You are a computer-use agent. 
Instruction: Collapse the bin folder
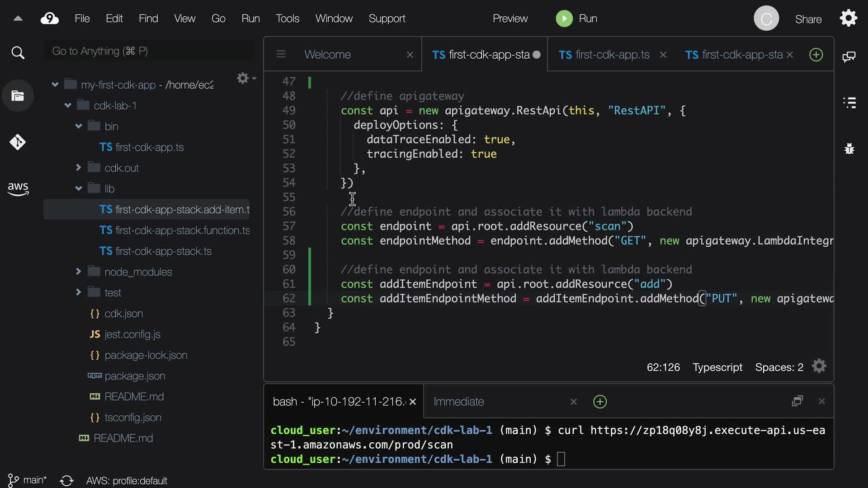[79, 127]
